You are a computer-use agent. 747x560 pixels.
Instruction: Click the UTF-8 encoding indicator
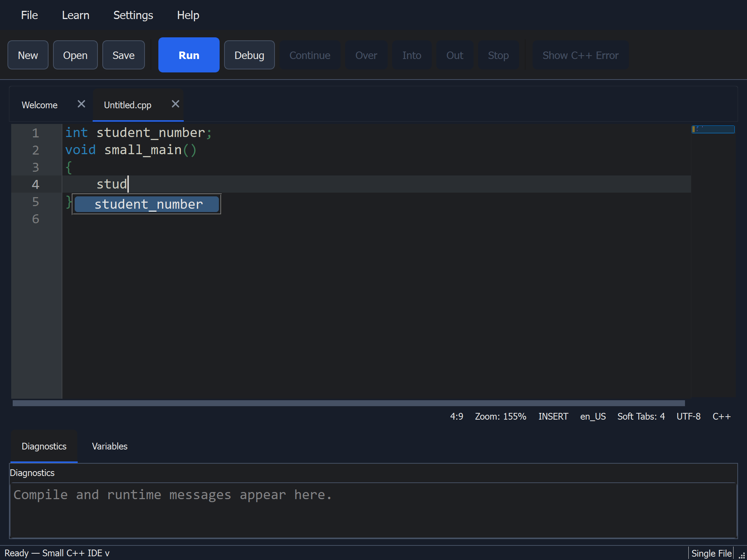[688, 416]
